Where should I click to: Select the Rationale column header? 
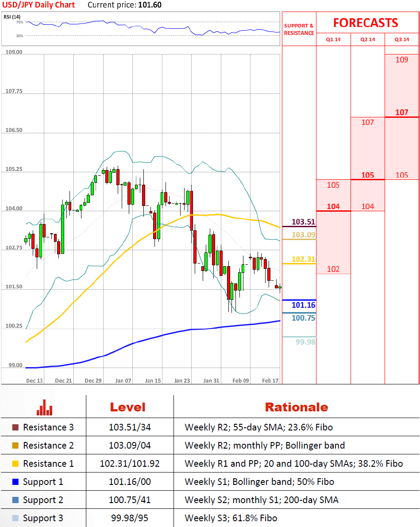click(296, 407)
